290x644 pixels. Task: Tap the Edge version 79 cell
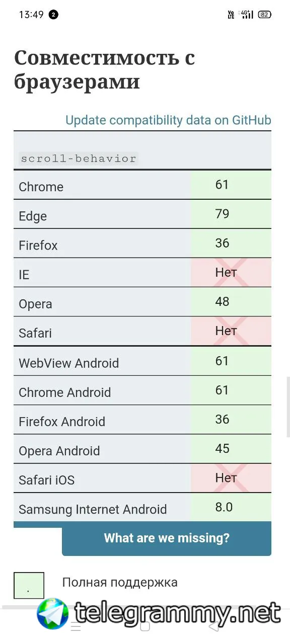click(231, 214)
